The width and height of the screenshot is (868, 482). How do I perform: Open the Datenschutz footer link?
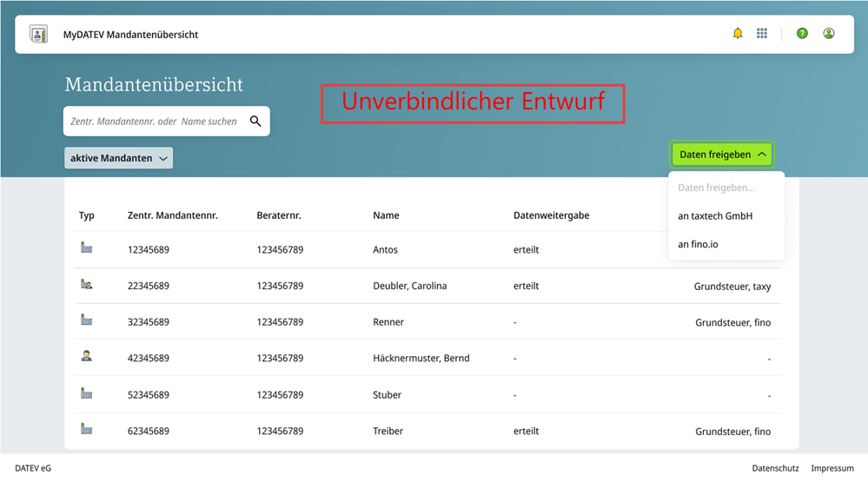pos(775,468)
